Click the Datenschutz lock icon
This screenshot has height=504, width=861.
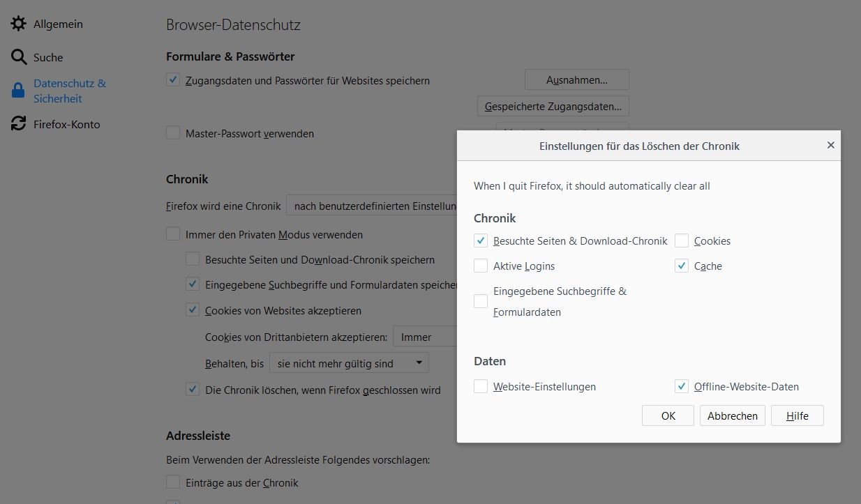coord(18,91)
